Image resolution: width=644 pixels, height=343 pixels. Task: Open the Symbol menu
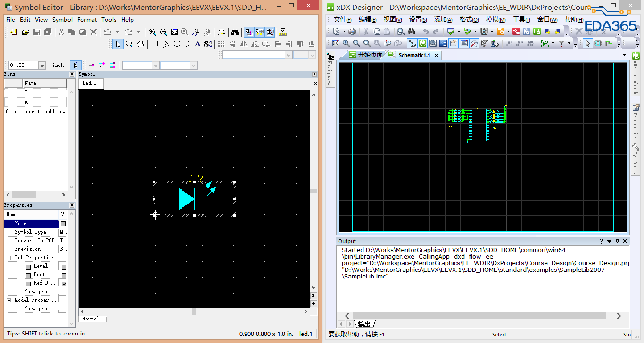pyautogui.click(x=62, y=20)
